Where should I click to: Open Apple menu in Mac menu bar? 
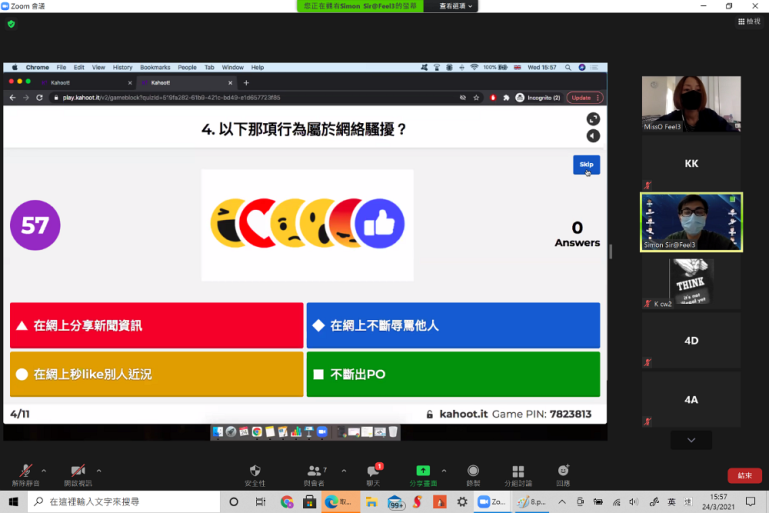(15, 67)
